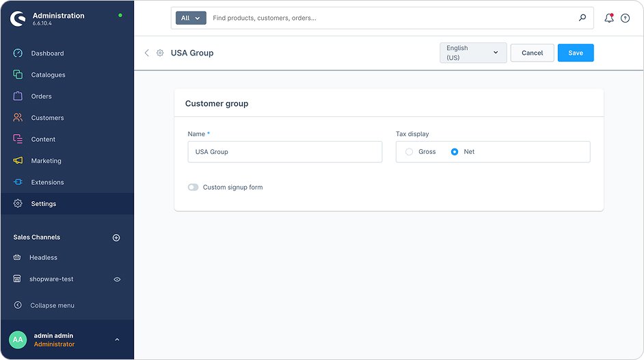Add a sales channel with plus icon

[x=116, y=237]
